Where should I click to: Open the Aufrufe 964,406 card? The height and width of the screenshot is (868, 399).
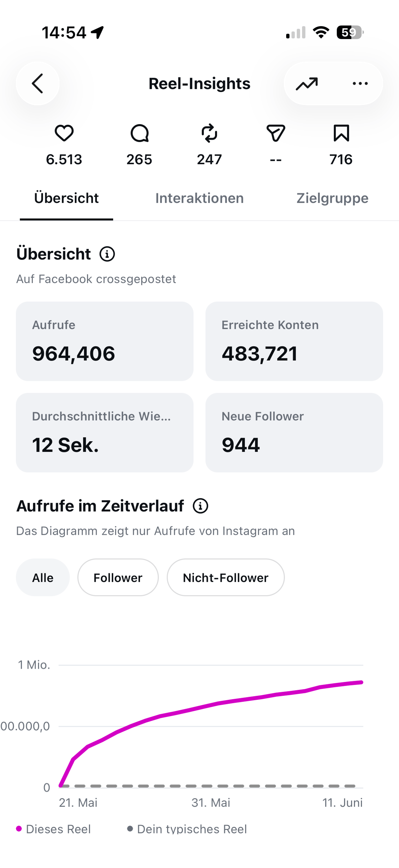point(105,341)
